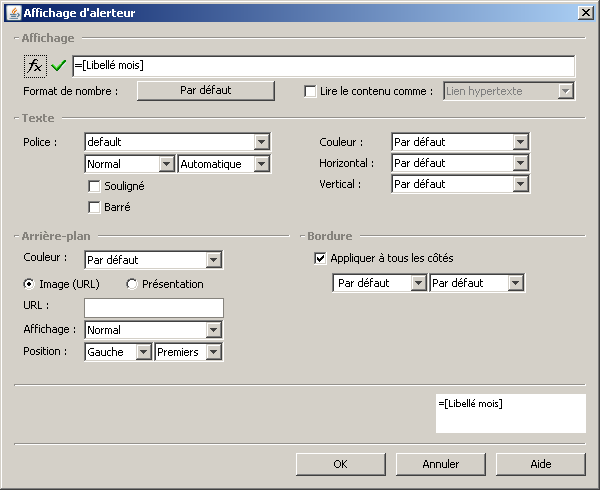
Task: Enable the Souligné checkbox
Action: (x=95, y=186)
